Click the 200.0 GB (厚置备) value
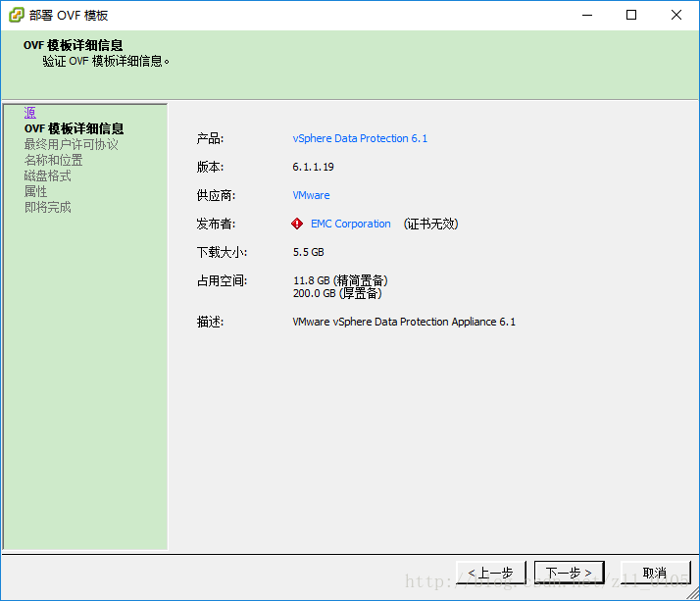 337,293
